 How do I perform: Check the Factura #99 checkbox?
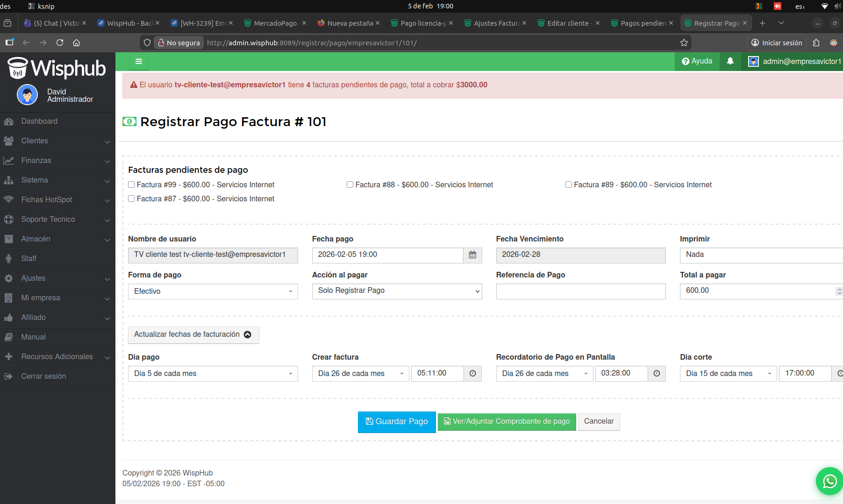tap(131, 185)
